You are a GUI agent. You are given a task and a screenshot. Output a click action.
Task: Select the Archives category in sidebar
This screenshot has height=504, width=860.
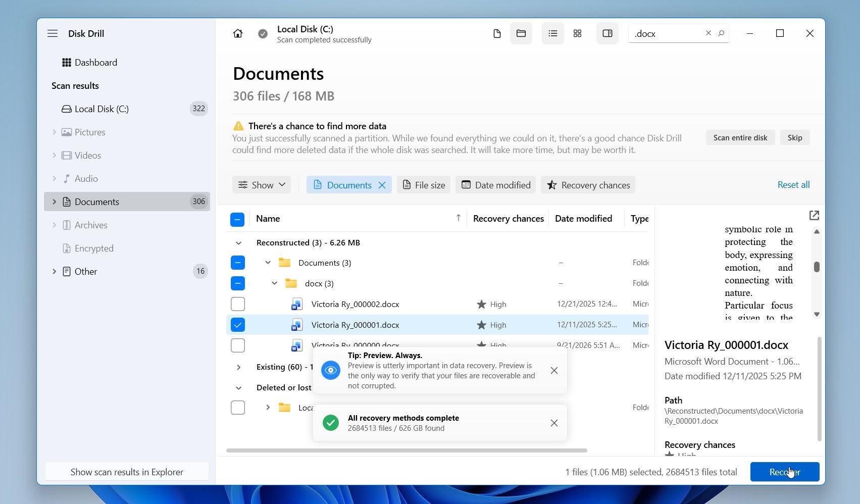127,225
